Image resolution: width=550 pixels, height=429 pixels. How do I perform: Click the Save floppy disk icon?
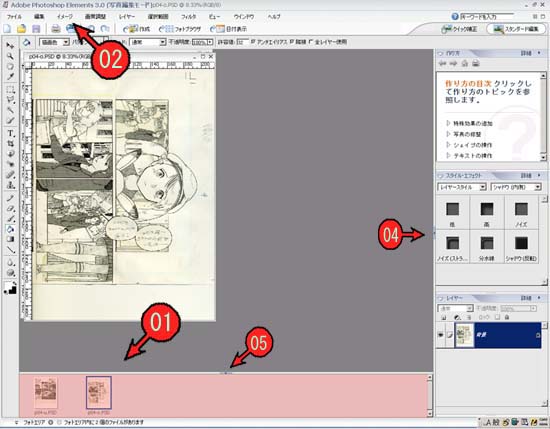tap(36, 29)
